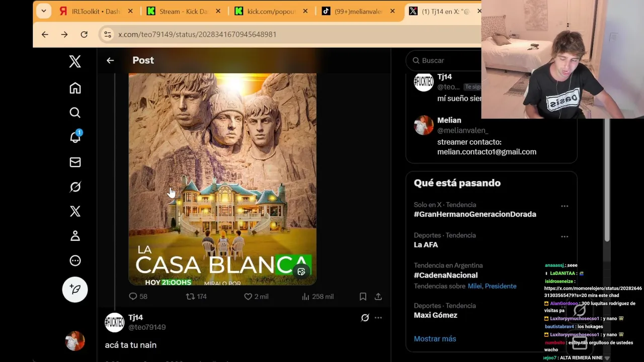Click momorelojero link in chat overlay
Screen dimensions: 644x362
(593, 292)
